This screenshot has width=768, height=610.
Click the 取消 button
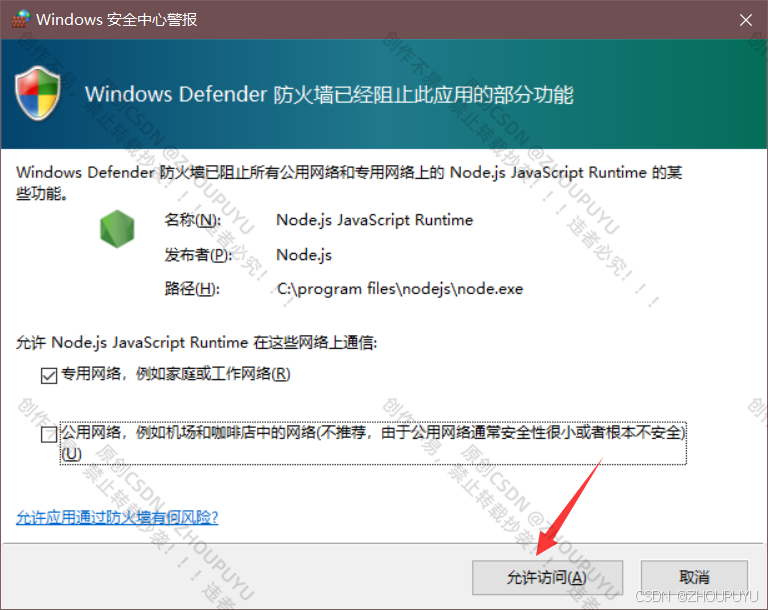click(x=694, y=578)
